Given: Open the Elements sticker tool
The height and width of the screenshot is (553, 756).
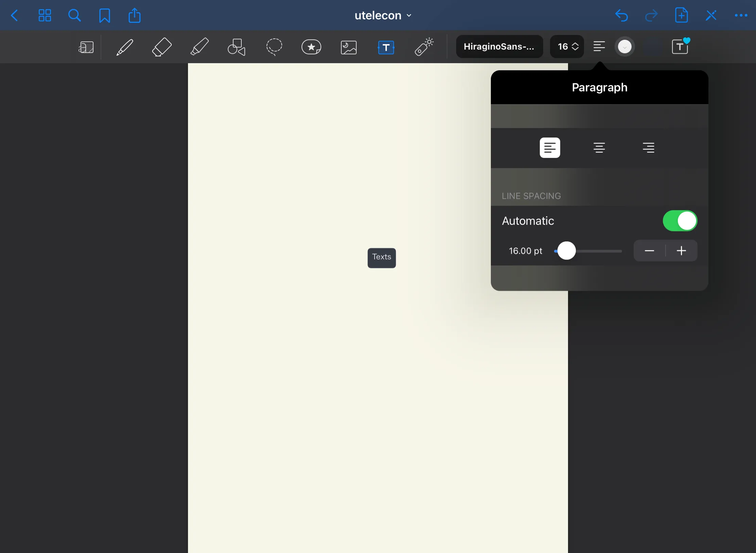Looking at the screenshot, I should pyautogui.click(x=311, y=47).
